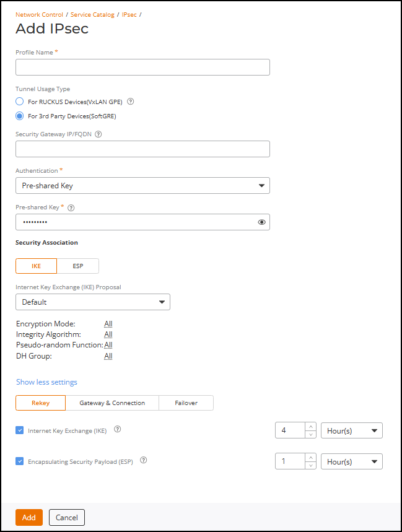The width and height of the screenshot is (402, 532).
Task: Show the pre-shared key with eye icon
Action: click(261, 222)
